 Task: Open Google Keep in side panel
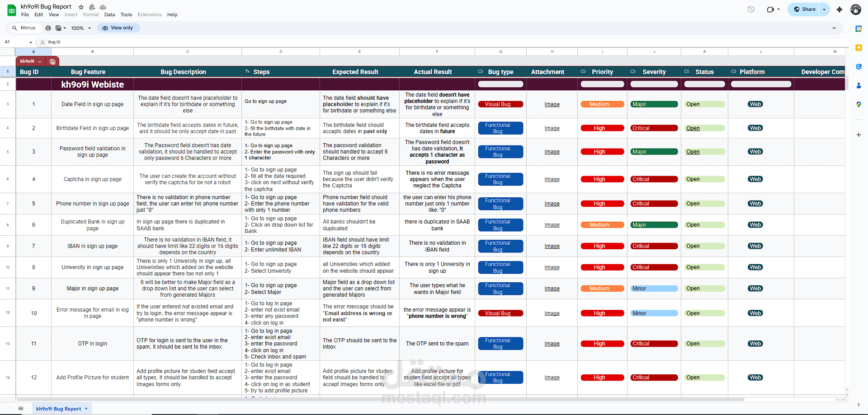[859, 47]
